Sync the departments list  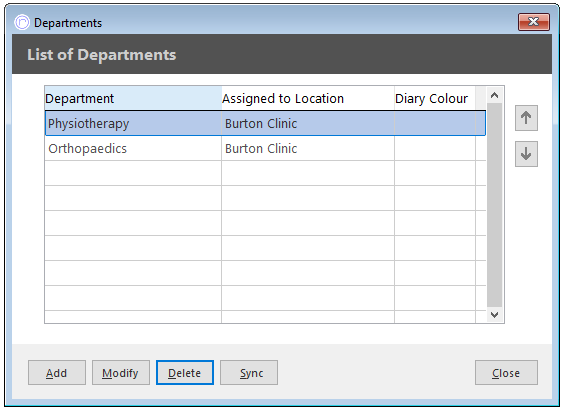pyautogui.click(x=249, y=373)
